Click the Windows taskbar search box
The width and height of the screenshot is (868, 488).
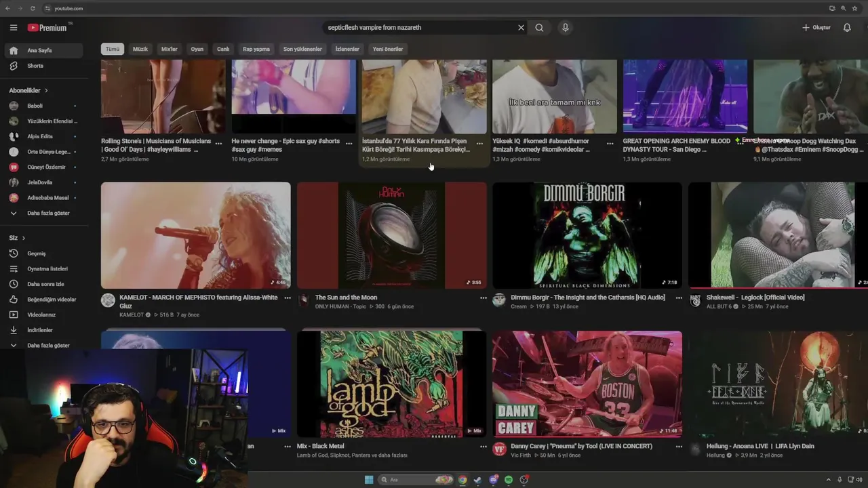[x=415, y=480]
